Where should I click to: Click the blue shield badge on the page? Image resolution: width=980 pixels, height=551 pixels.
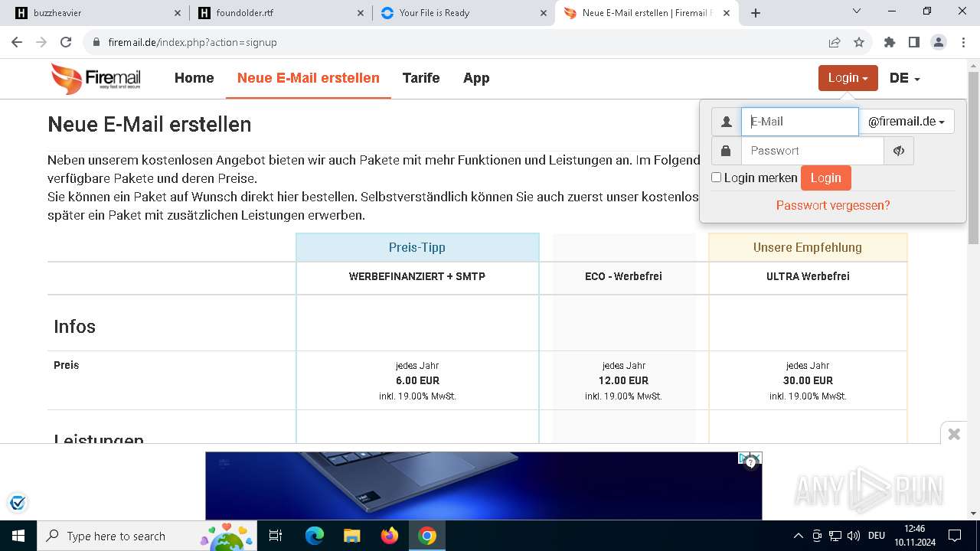click(x=18, y=503)
